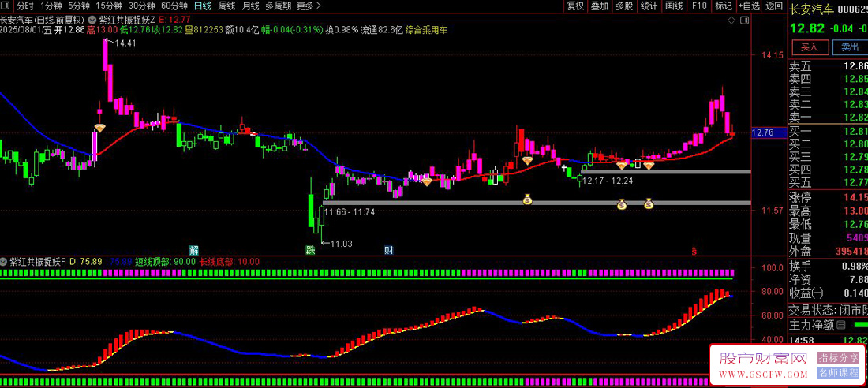Click the 财 marker on the timeline
Image resolution: width=868 pixels, height=388 pixels.
[x=389, y=250]
